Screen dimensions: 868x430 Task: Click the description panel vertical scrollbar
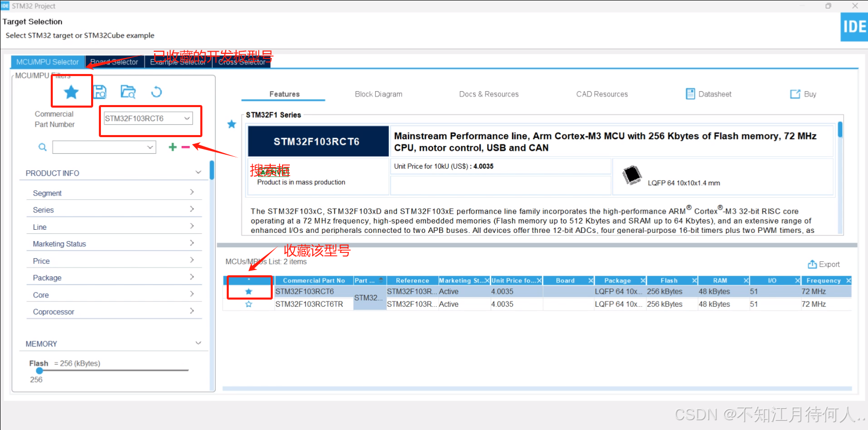(x=840, y=129)
